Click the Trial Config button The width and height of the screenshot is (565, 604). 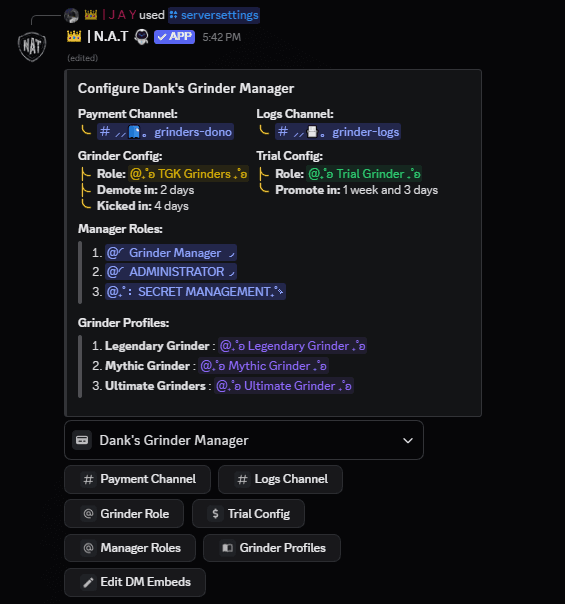point(248,513)
